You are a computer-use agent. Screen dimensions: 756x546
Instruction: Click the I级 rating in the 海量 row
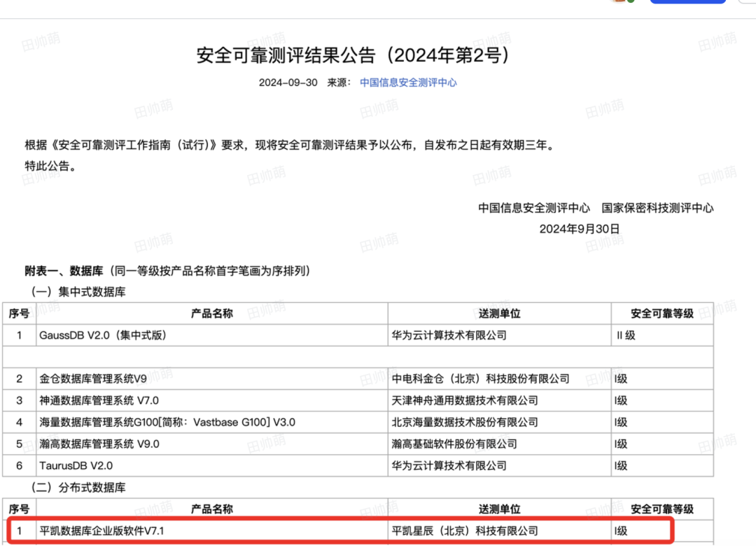(x=621, y=423)
